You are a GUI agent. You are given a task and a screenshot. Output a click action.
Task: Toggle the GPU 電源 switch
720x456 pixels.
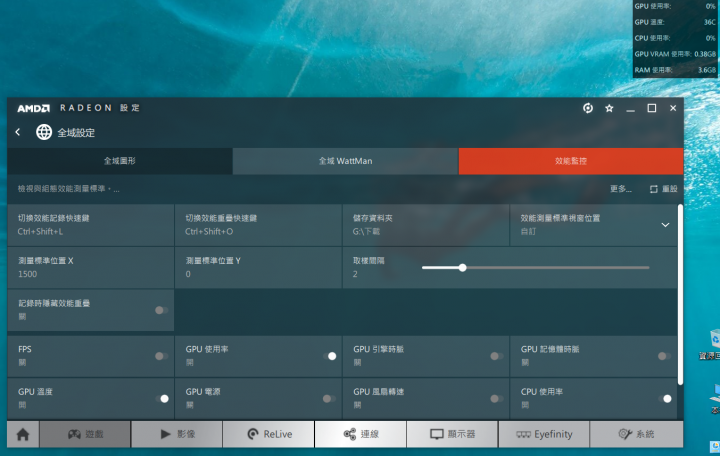329,399
